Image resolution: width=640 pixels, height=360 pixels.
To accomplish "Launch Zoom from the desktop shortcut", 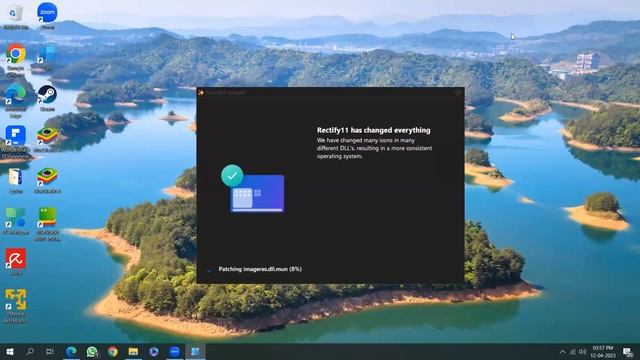I will (x=47, y=16).
